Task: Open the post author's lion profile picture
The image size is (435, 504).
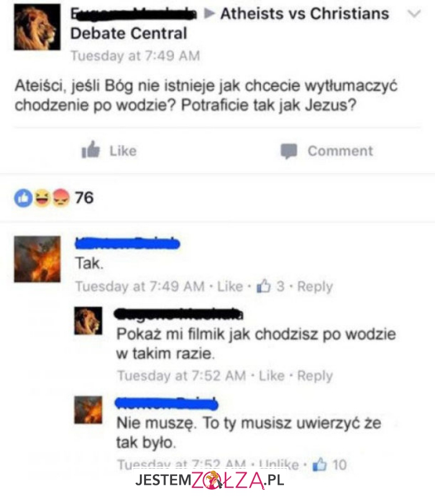Action: pyautogui.click(x=37, y=27)
